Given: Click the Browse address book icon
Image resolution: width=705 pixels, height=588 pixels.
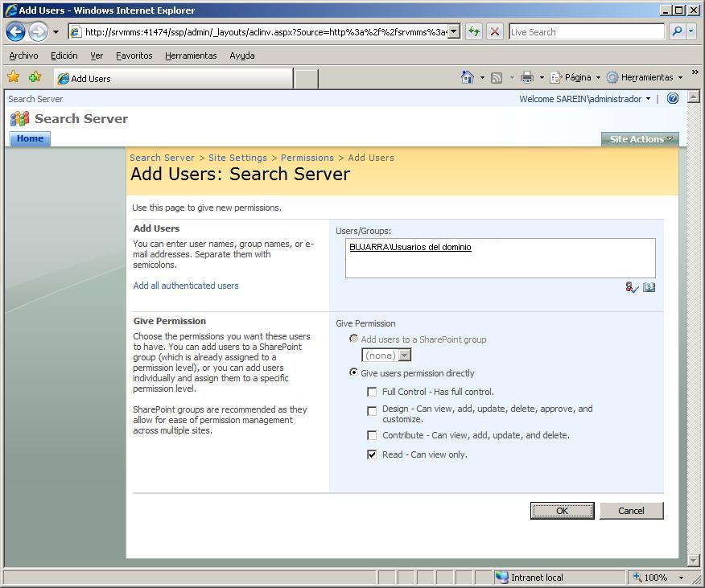Looking at the screenshot, I should click(x=649, y=287).
